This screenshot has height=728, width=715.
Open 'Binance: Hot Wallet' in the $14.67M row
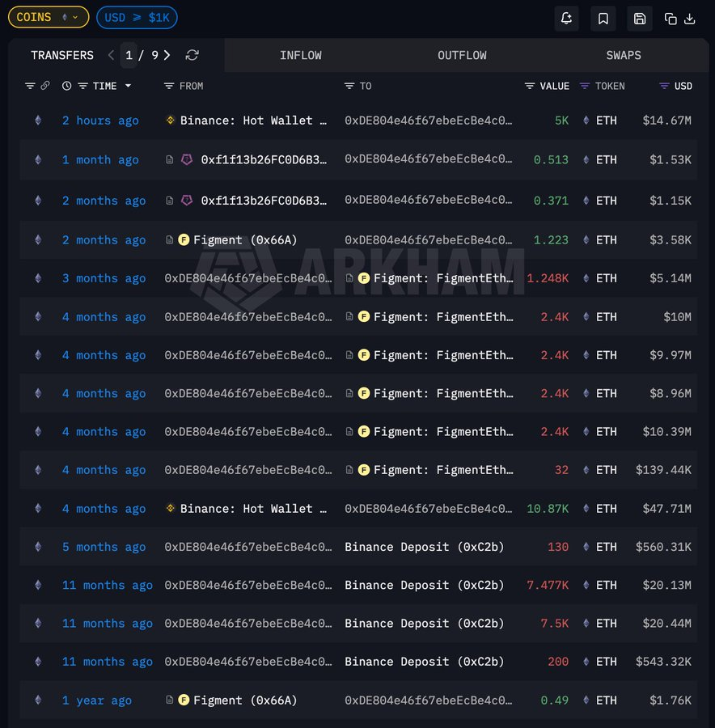coord(253,121)
